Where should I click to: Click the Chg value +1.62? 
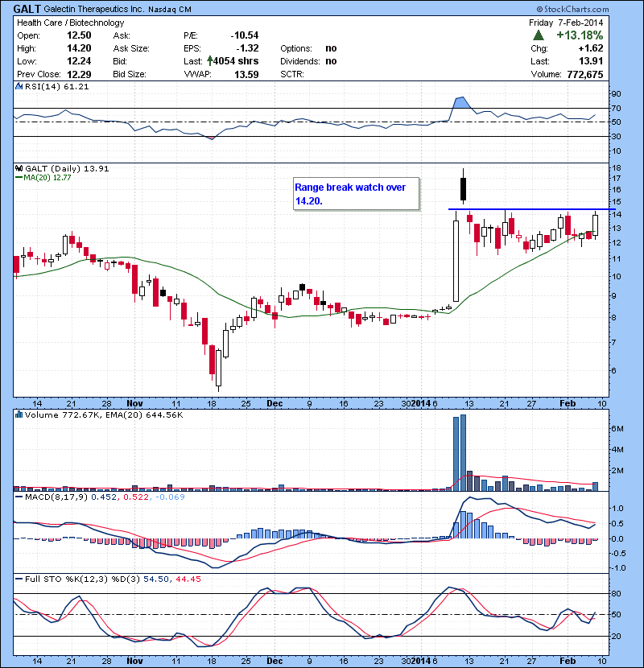(x=591, y=48)
